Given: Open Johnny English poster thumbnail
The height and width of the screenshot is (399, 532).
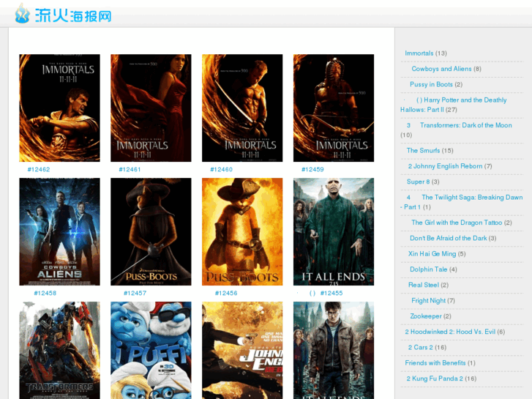Looking at the screenshot, I should (x=242, y=351).
